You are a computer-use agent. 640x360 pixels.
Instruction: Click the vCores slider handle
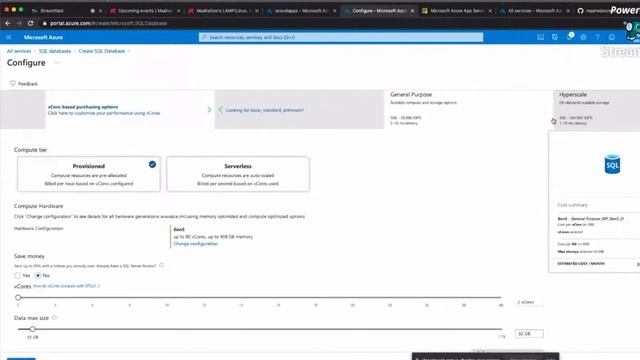tap(18, 298)
